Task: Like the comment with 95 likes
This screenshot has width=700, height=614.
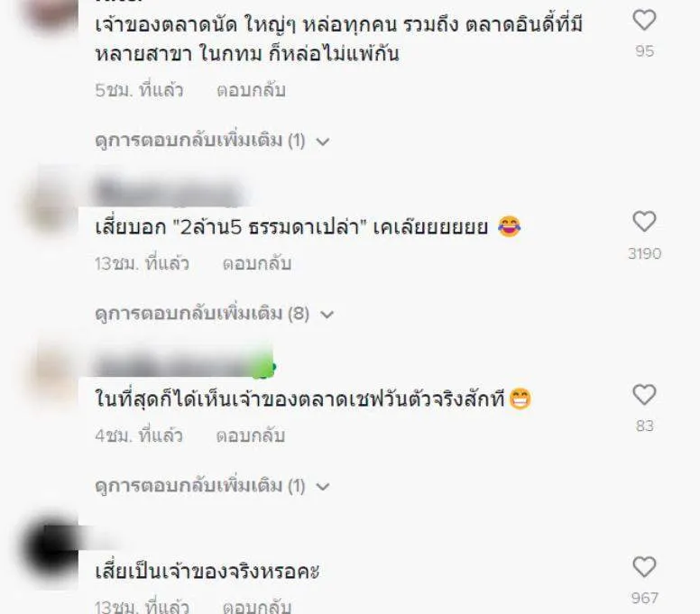Action: coord(644,21)
